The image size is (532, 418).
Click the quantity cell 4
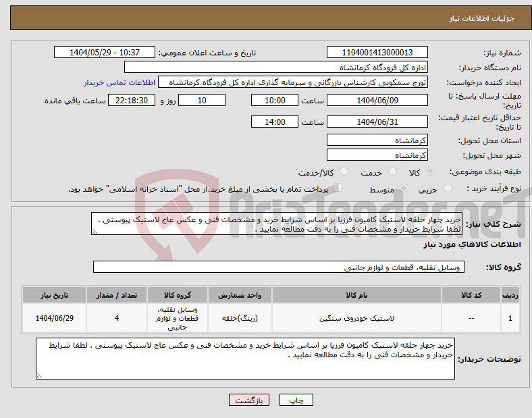pyautogui.click(x=117, y=318)
